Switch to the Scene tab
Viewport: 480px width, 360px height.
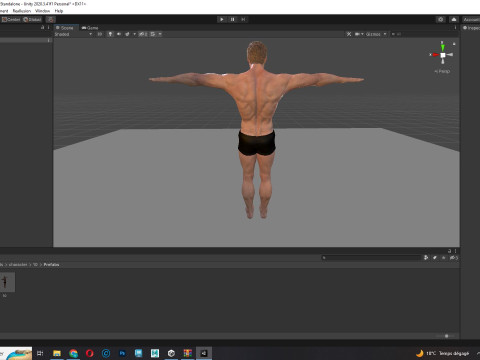point(65,28)
